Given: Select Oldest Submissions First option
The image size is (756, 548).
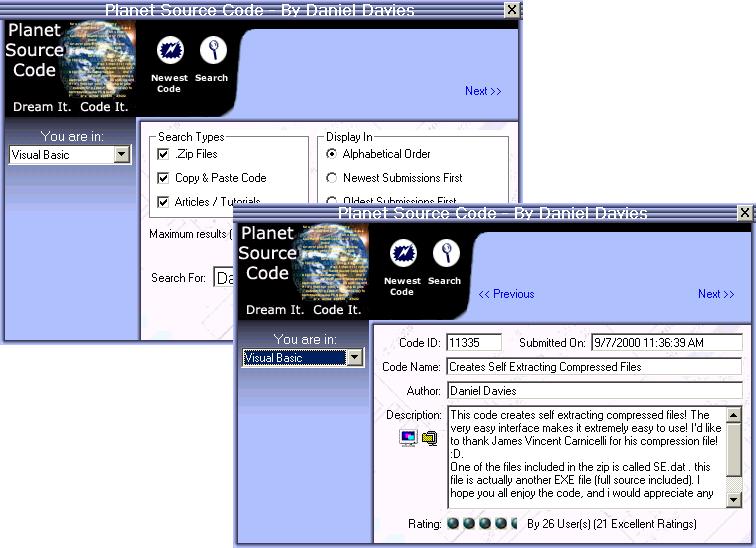Looking at the screenshot, I should tap(331, 200).
